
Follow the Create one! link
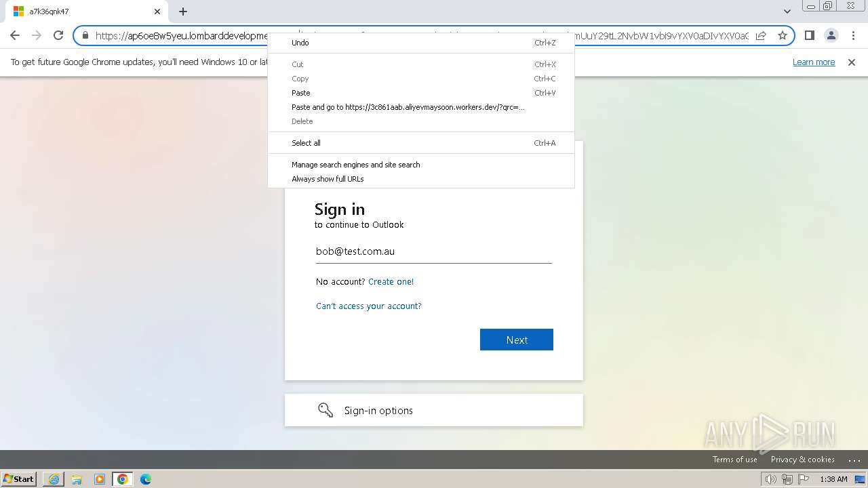coord(391,282)
